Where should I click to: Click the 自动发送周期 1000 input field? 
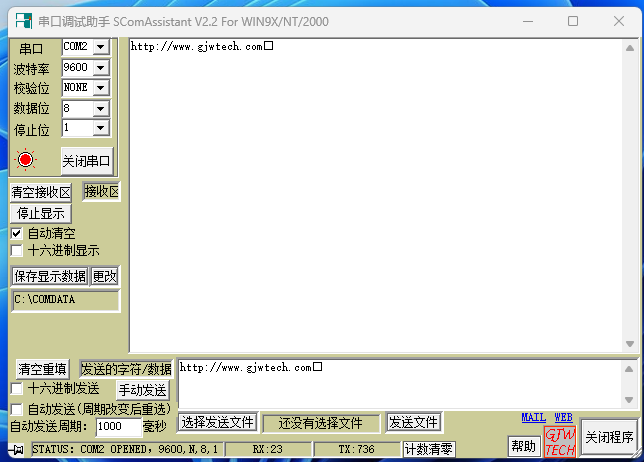point(119,427)
